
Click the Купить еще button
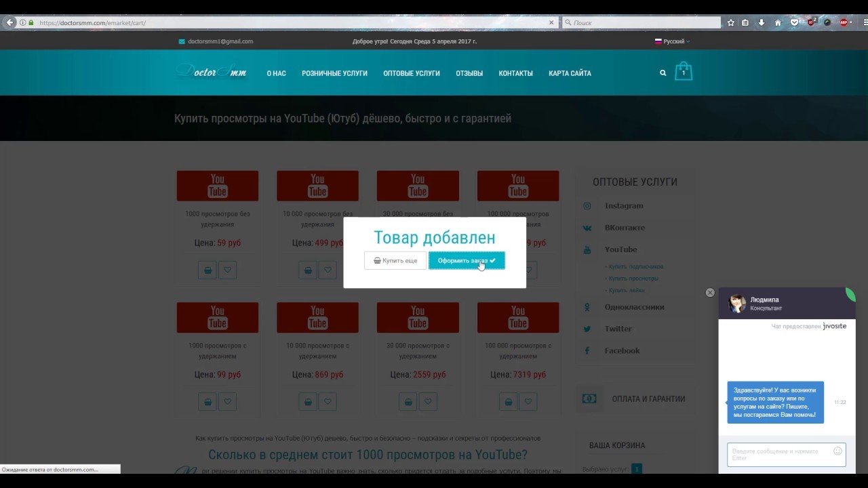(x=395, y=261)
